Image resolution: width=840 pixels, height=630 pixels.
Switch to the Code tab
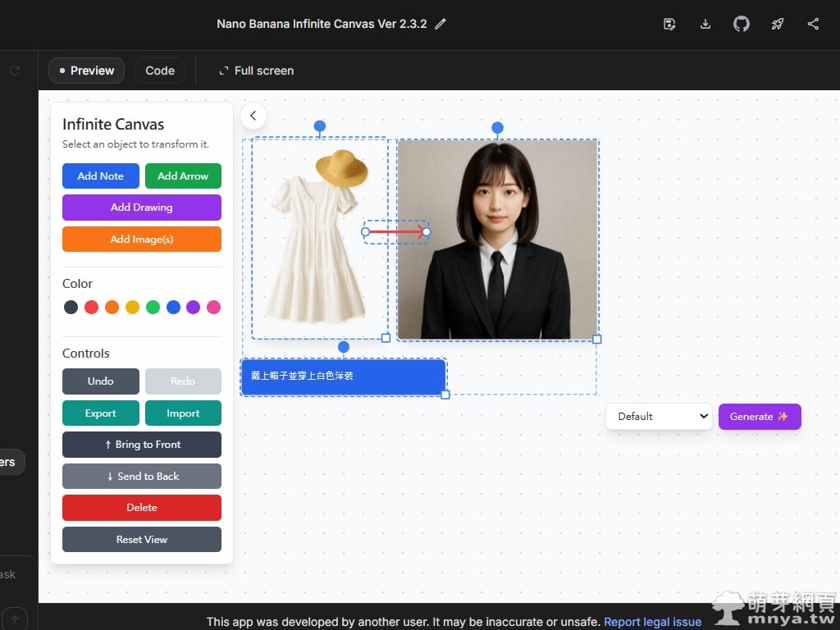[x=160, y=71]
